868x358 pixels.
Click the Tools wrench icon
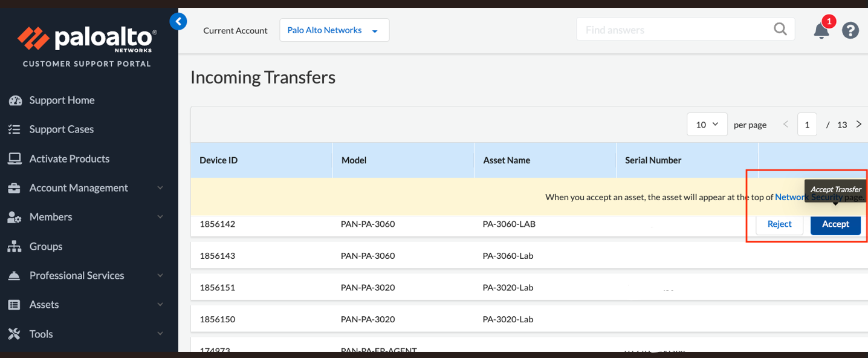coord(15,334)
